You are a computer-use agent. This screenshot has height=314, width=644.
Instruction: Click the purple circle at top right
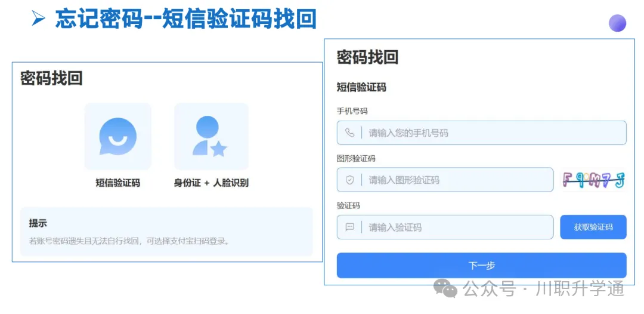pos(617,23)
